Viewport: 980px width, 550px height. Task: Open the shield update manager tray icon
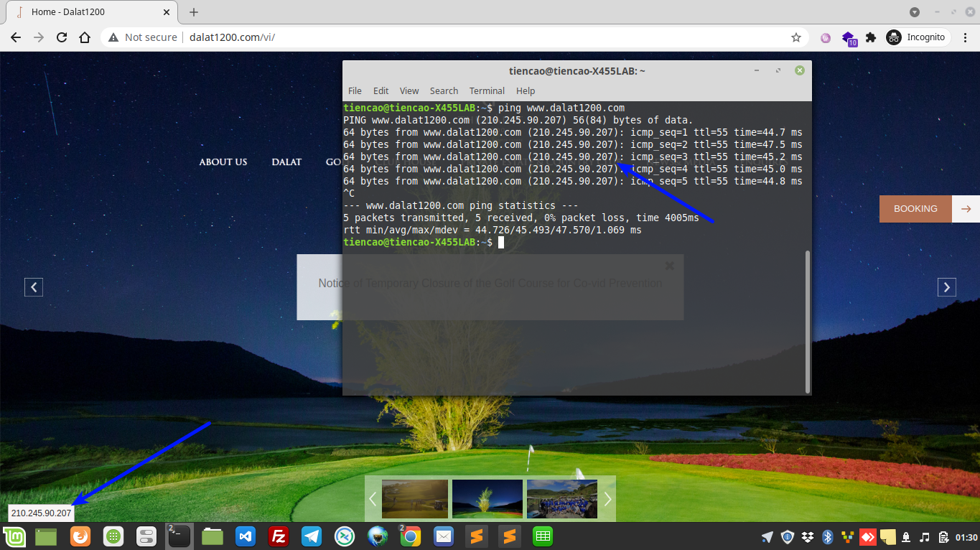(x=788, y=536)
